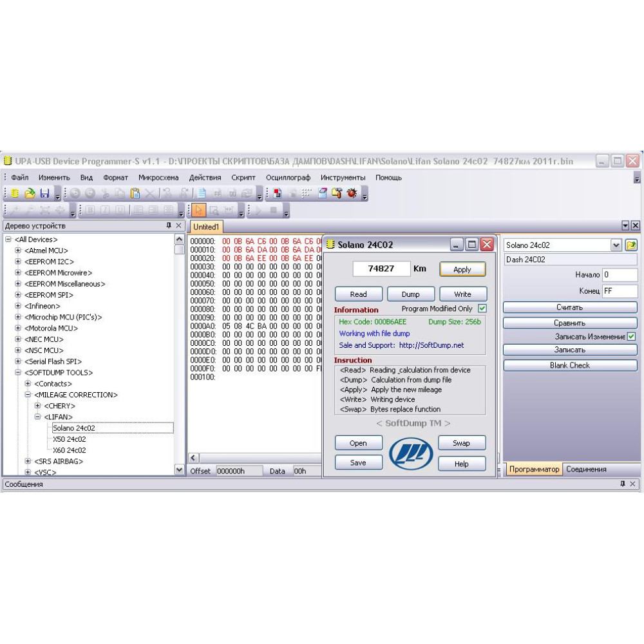Viewport: 644px width, 644px height.
Task: Click the Dump button in Solano dialog
Action: 411,294
